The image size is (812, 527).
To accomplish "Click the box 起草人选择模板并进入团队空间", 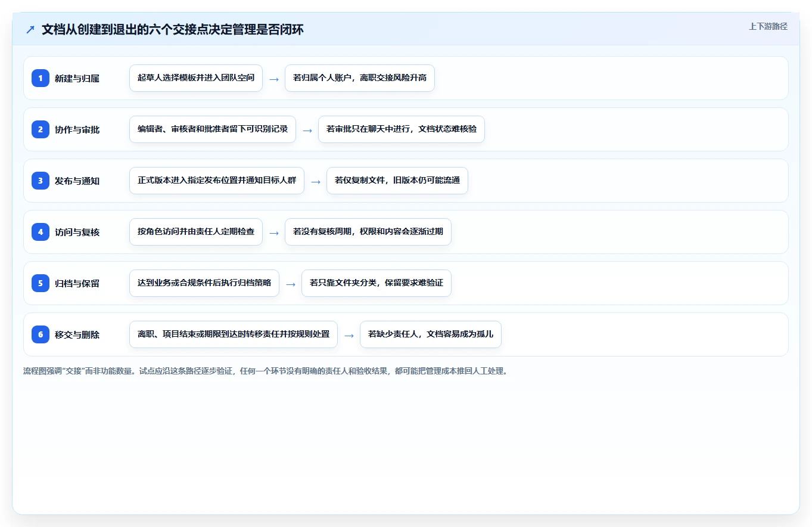I will click(196, 78).
